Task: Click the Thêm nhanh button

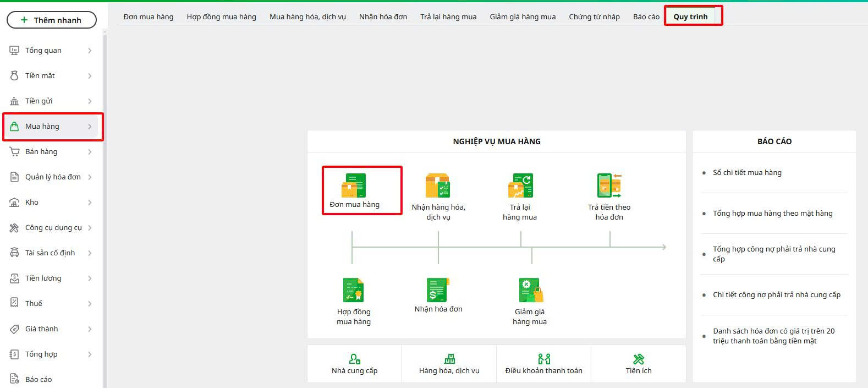Action: click(x=52, y=20)
